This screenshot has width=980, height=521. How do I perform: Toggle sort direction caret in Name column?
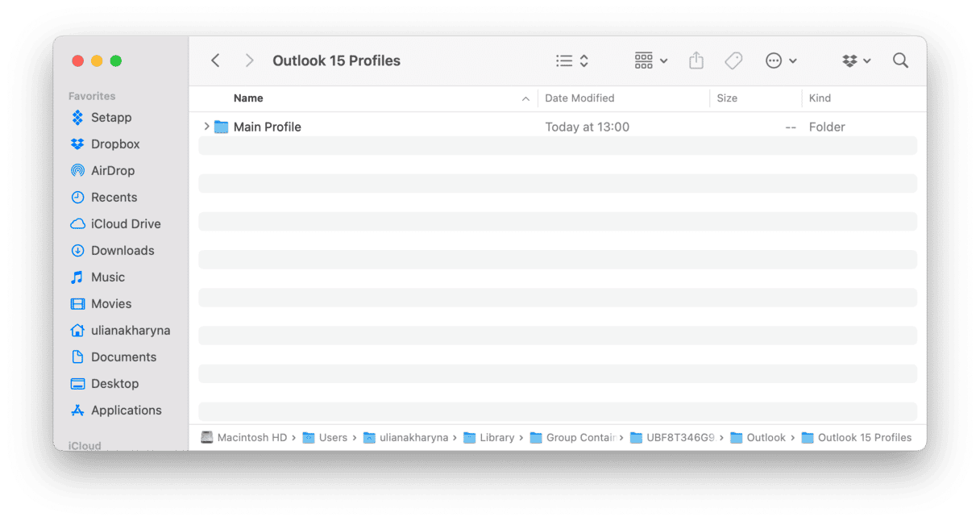click(525, 99)
